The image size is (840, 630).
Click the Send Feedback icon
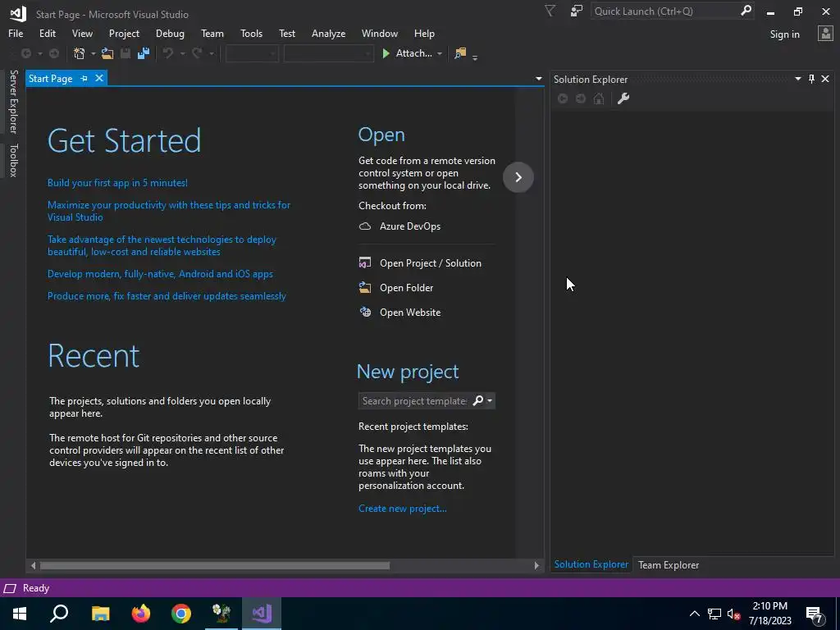[x=577, y=11]
